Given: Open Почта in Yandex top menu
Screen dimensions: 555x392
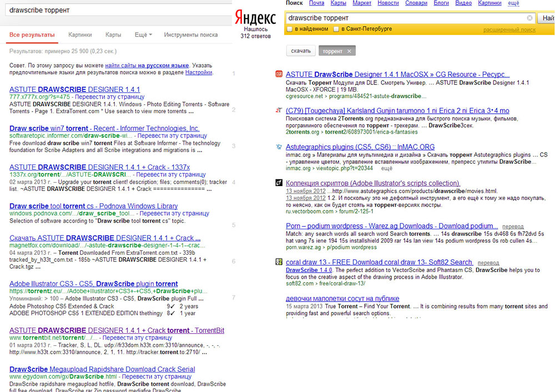Looking at the screenshot, I should coord(316,3).
